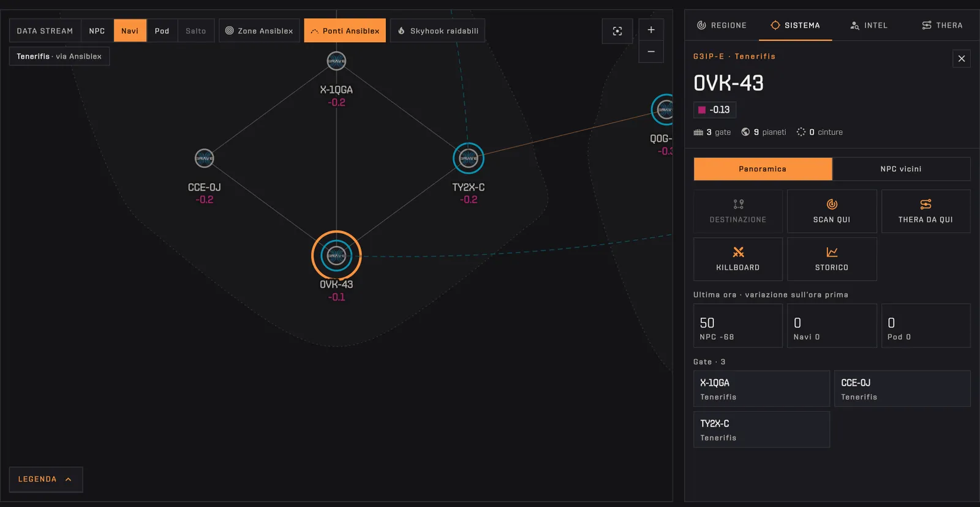
Task: Expand the Legenda panel
Action: 46,479
